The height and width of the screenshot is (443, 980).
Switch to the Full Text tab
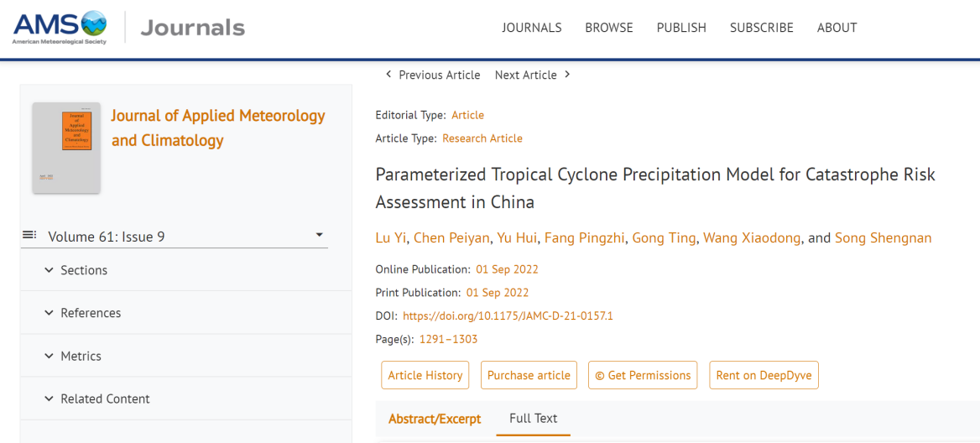pos(533,419)
